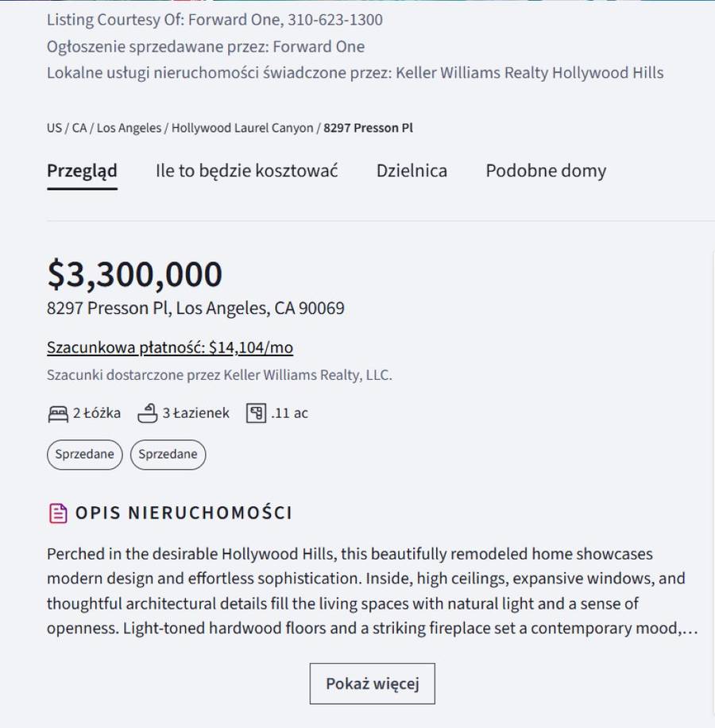Click the $3,300,000 listing price
715x728 pixels.
click(x=133, y=273)
